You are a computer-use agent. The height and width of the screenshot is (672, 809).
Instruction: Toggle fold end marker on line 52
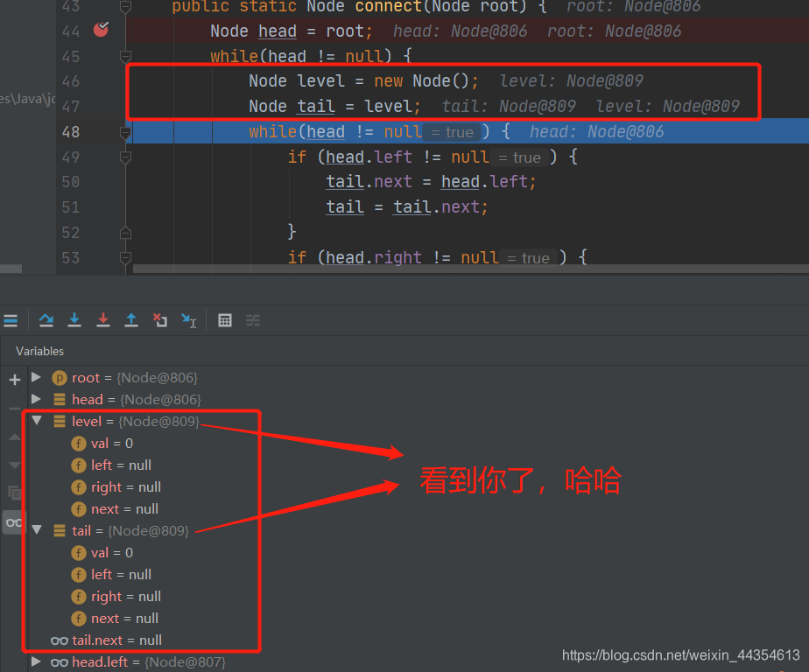125,233
